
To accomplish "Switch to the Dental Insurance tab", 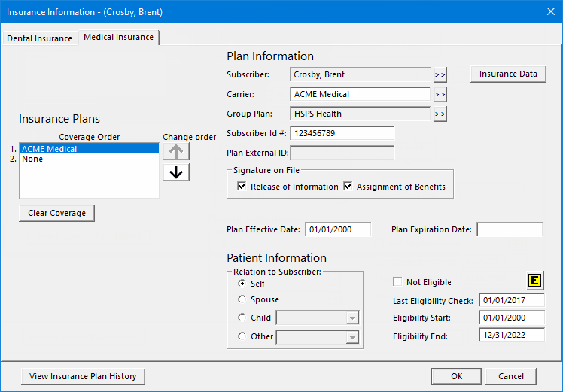I will tap(40, 38).
